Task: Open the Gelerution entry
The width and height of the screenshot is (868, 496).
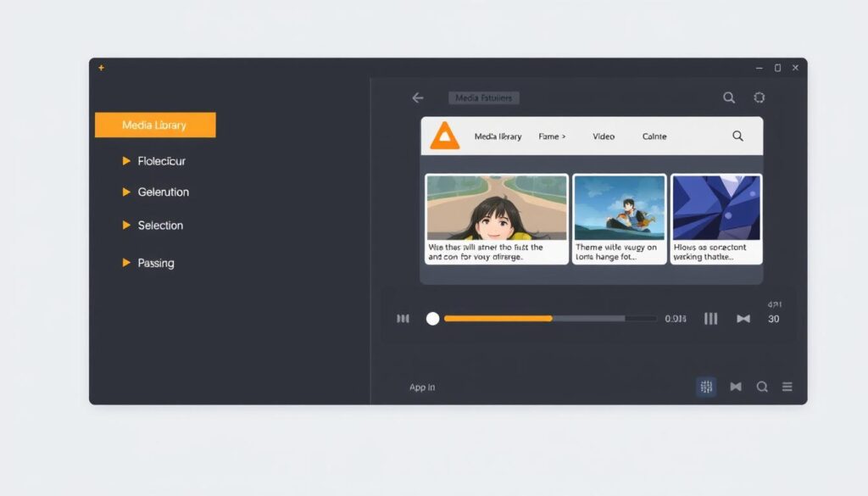Action: pyautogui.click(x=164, y=192)
